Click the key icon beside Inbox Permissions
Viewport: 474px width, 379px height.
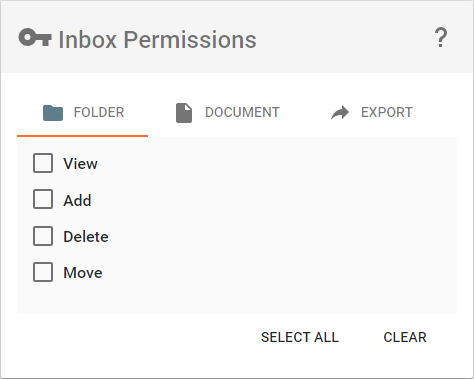tap(35, 38)
